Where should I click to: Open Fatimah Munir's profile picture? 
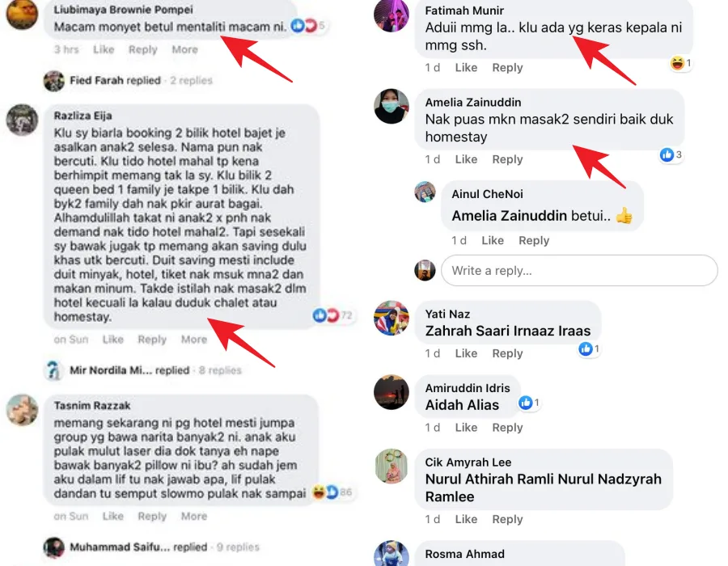391,15
